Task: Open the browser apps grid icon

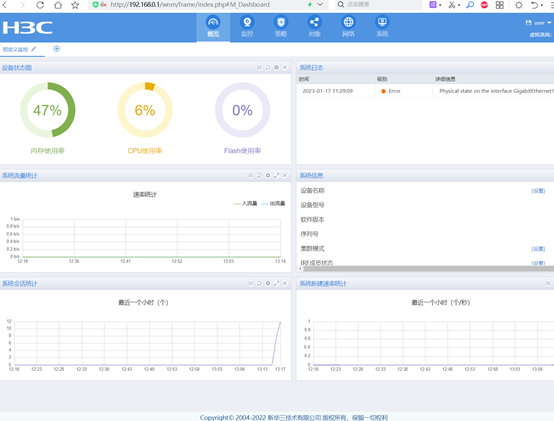Action: pos(500,5)
